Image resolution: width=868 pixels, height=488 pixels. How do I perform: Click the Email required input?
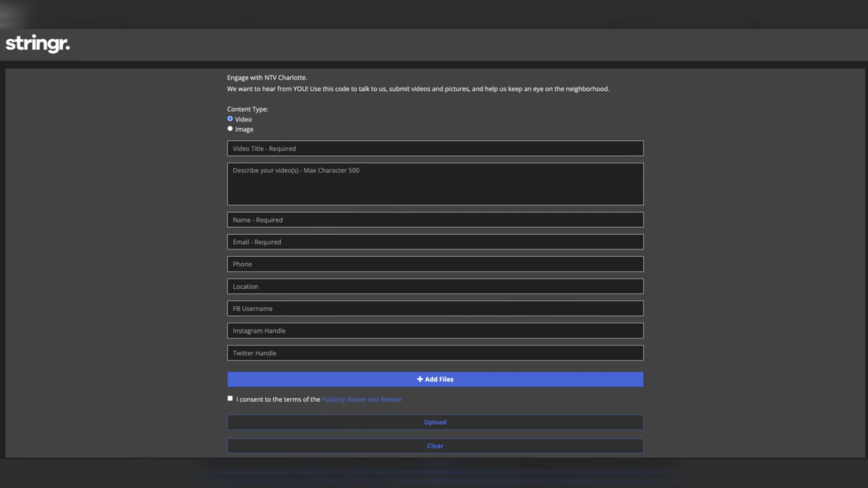(435, 242)
